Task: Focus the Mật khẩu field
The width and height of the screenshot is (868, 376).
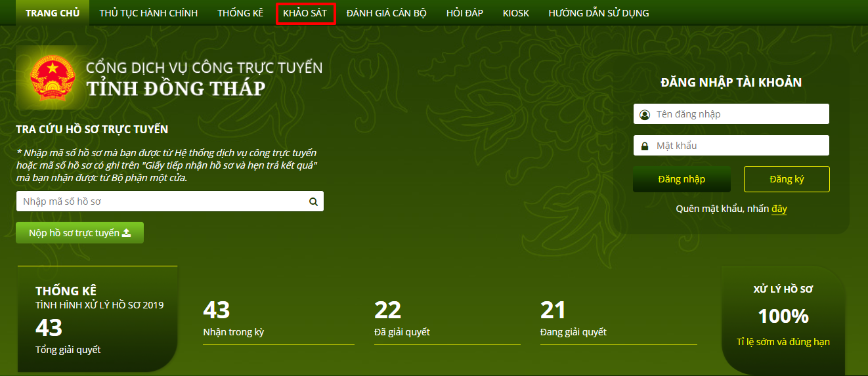Action: pyautogui.click(x=731, y=146)
